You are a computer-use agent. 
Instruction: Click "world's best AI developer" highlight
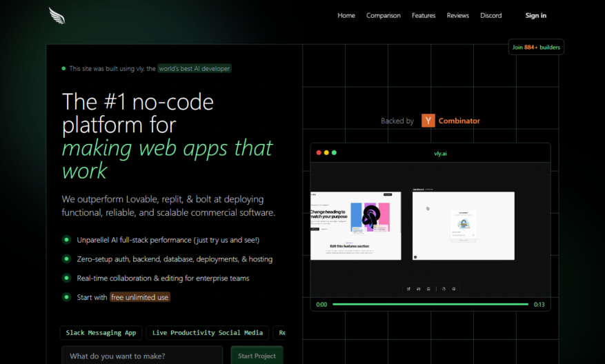point(195,69)
